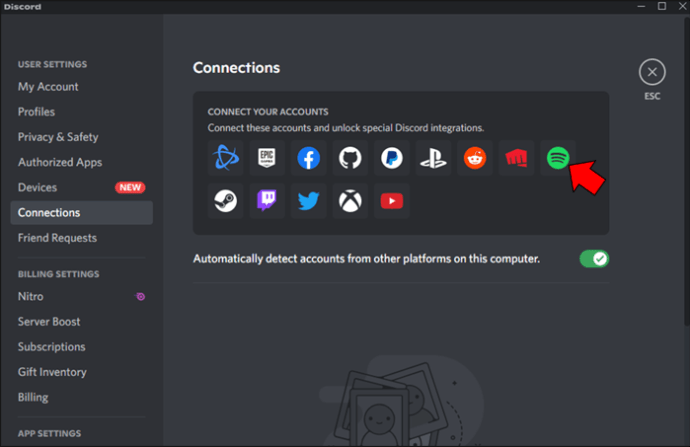The height and width of the screenshot is (447, 690).
Task: Connect a Reddit account
Action: coord(475,158)
